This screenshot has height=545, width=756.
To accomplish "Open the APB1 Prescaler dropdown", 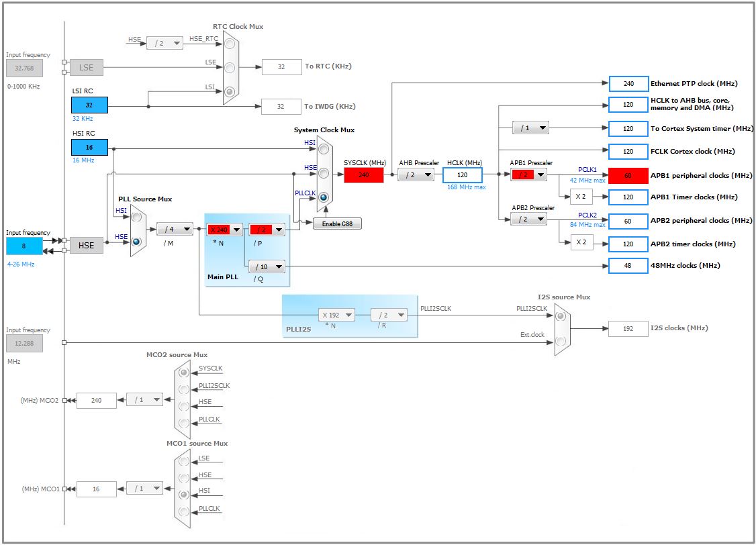I will point(528,175).
